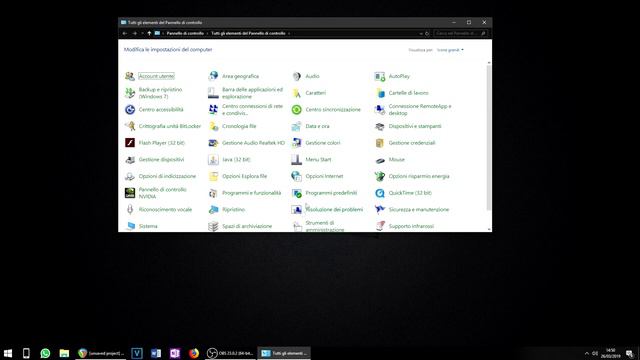The height and width of the screenshot is (360, 640).
Task: Open the Caratteri fonts icon
Action: [x=297, y=93]
